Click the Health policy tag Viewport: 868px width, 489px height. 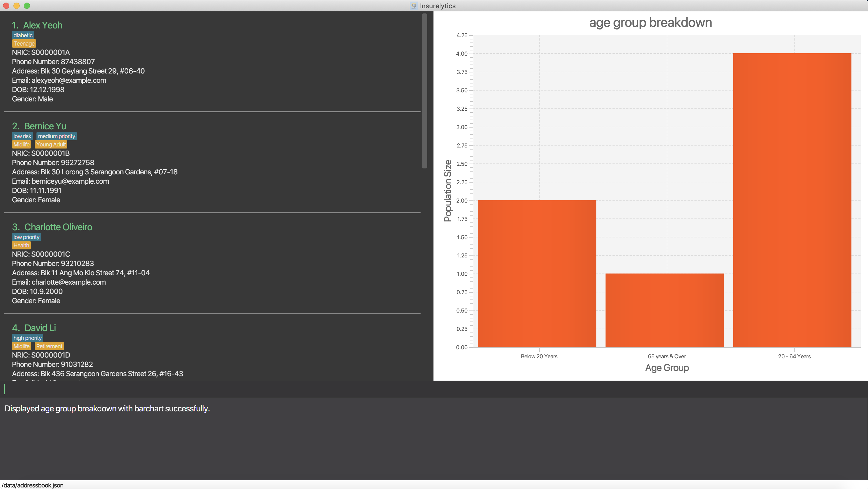pos(21,246)
